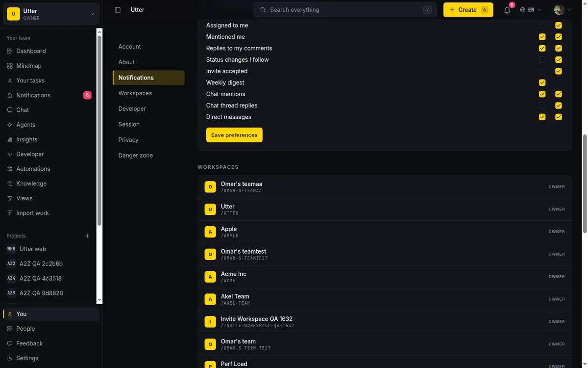
Task: Open the Akel Team workspace row
Action: coord(385,299)
